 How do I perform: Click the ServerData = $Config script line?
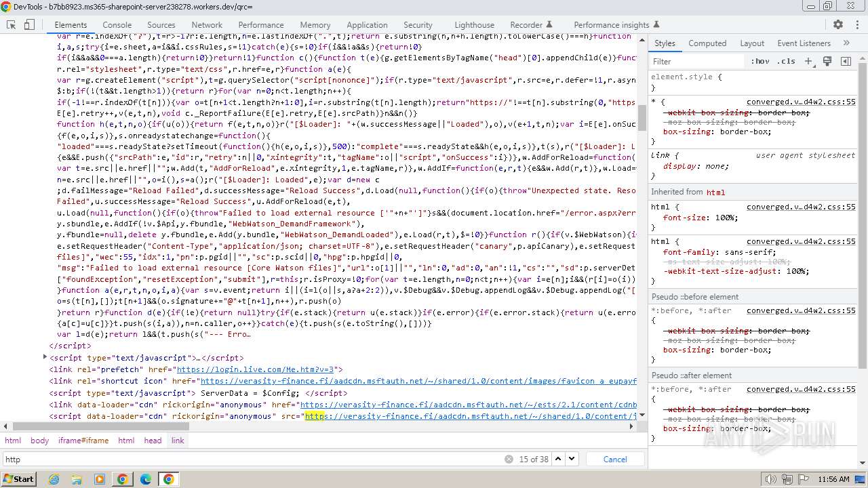[198, 393]
